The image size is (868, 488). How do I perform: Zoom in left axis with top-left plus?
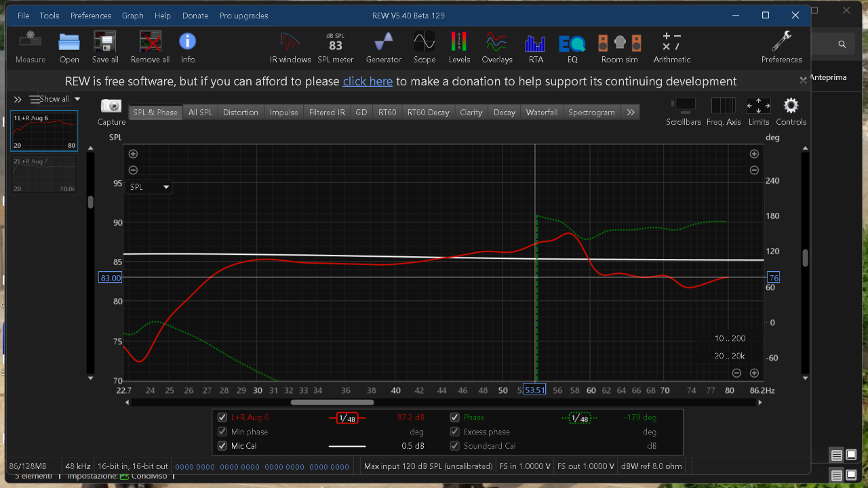[x=133, y=154]
